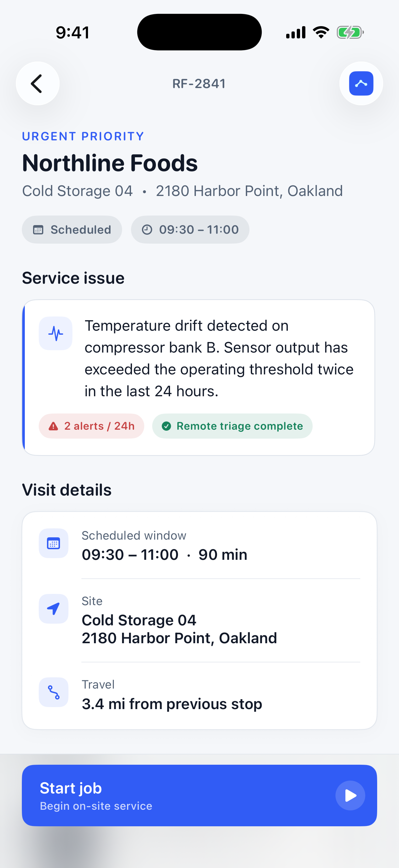
Task: Open the blue route map icon
Action: [x=361, y=83]
